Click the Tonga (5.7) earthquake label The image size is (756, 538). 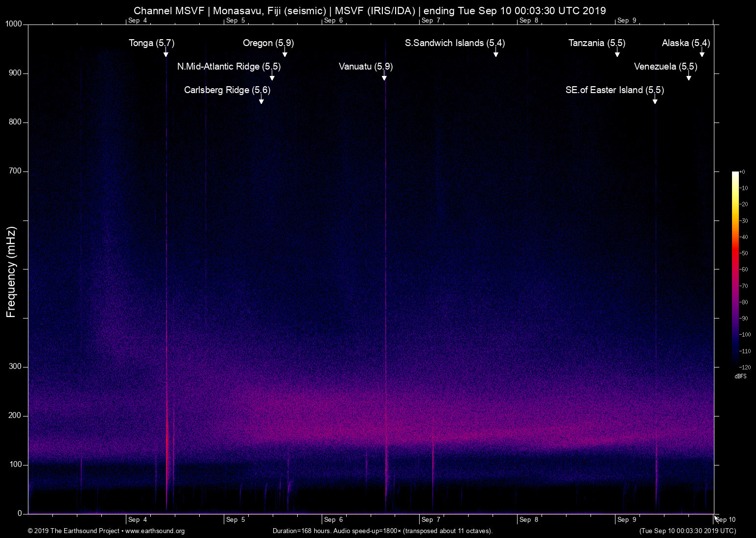pyautogui.click(x=152, y=43)
